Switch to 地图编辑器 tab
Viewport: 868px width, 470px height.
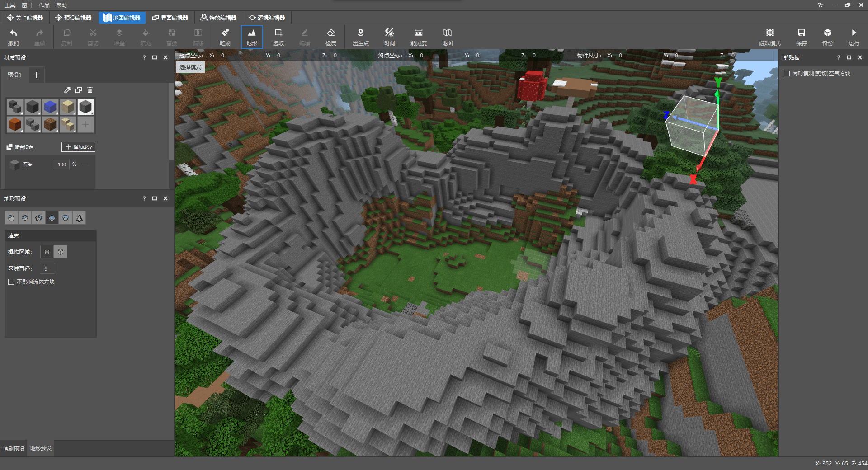[122, 18]
